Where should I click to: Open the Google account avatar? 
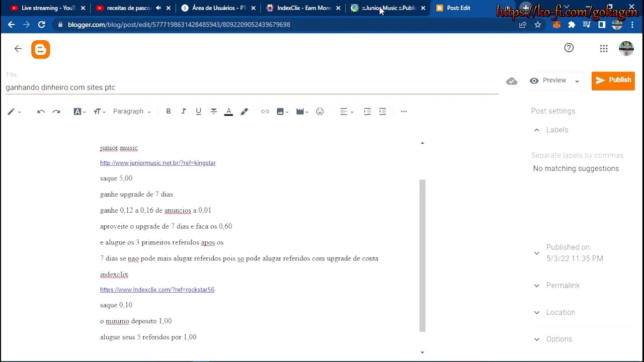click(x=626, y=48)
